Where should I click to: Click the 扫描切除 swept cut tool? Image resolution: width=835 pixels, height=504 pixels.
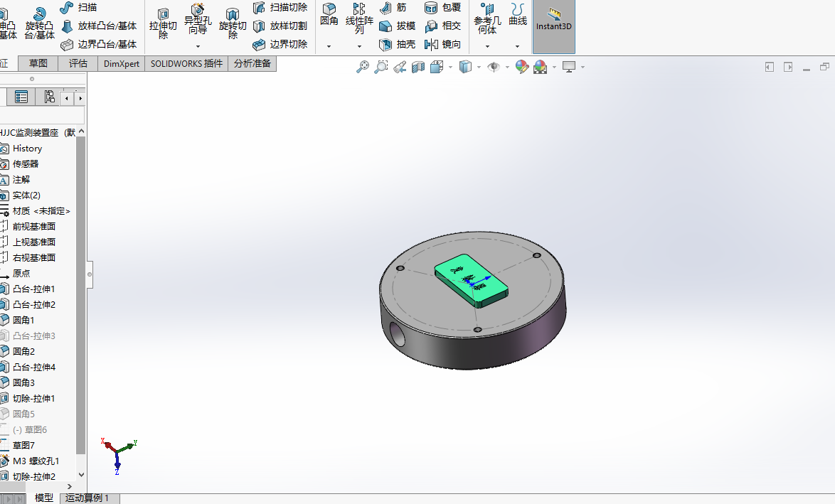pos(280,7)
